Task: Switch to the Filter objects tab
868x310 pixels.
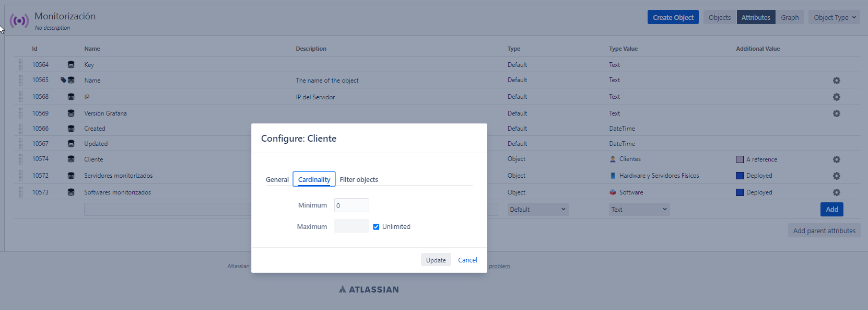Action: 359,179
